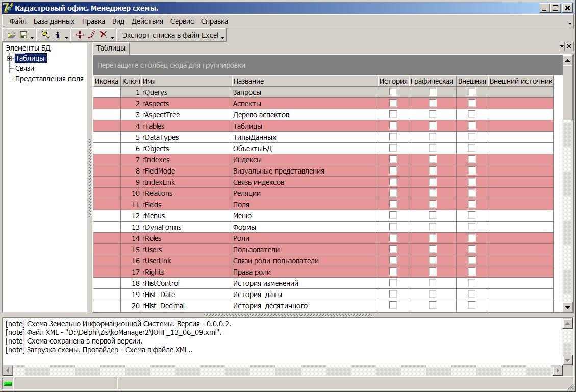Click the red plus add icon

pyautogui.click(x=80, y=35)
